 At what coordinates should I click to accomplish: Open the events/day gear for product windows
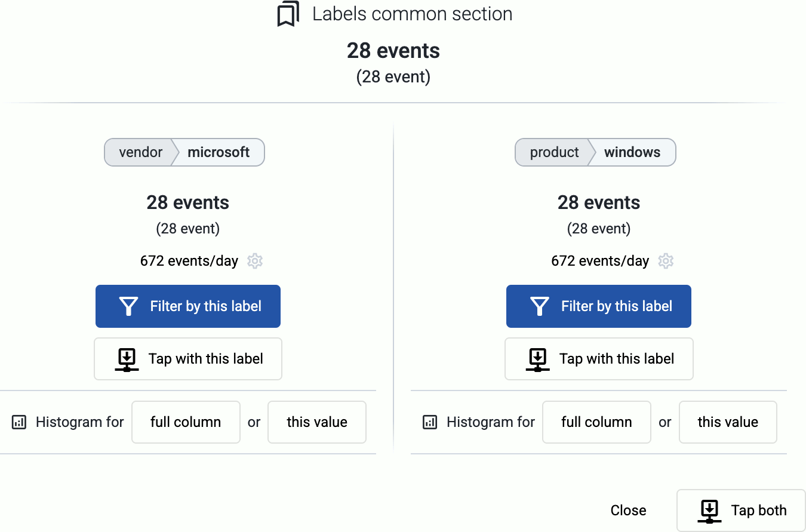pyautogui.click(x=666, y=261)
